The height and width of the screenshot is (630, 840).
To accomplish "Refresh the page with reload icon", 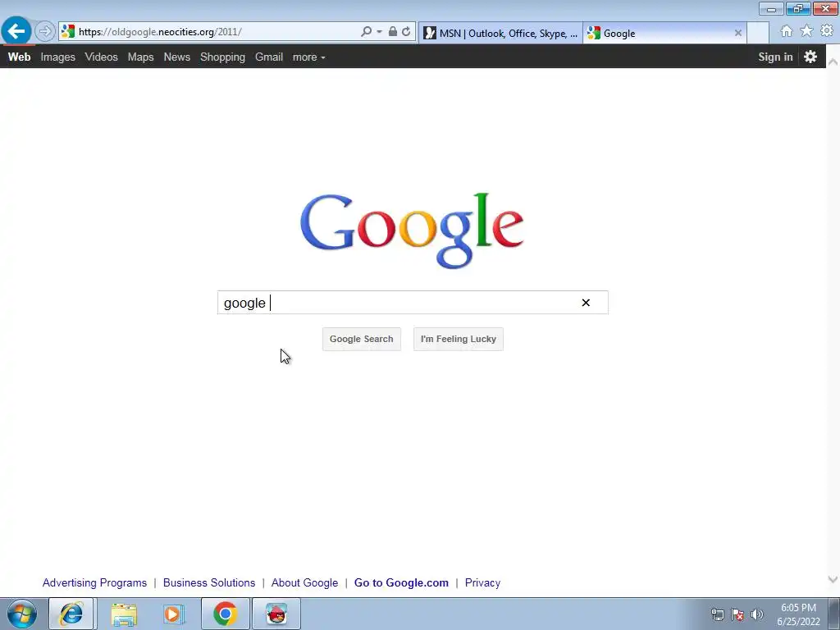I will 406,32.
